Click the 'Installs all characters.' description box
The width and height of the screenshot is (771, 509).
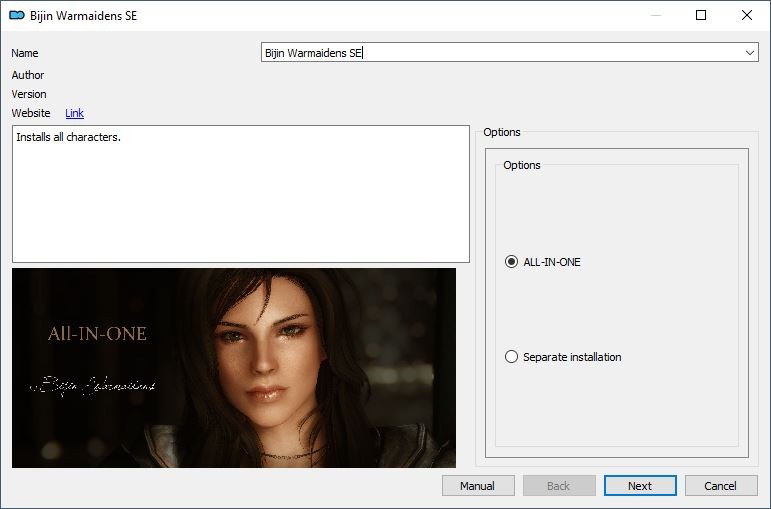[x=241, y=194]
